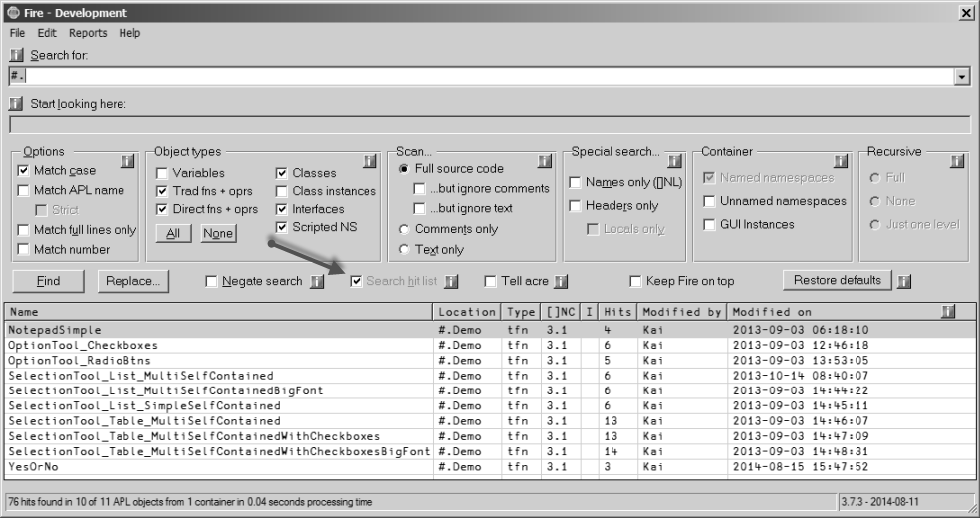Screen dimensions: 980x518
Task: Open the Edit menu
Action: (47, 33)
